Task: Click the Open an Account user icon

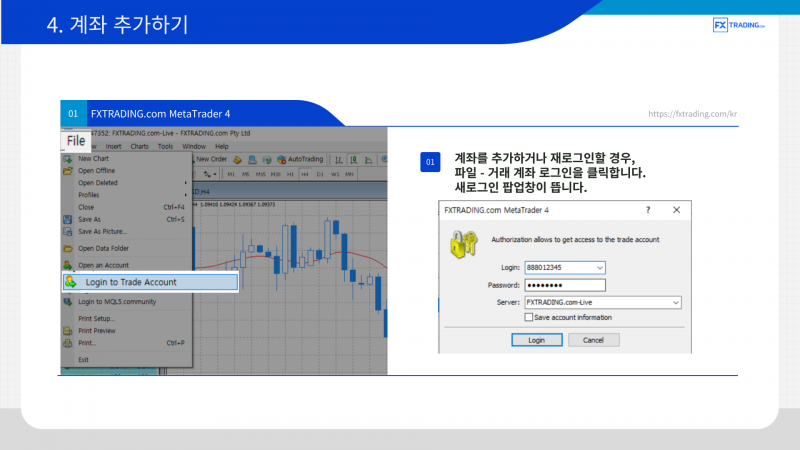Action: [x=67, y=265]
